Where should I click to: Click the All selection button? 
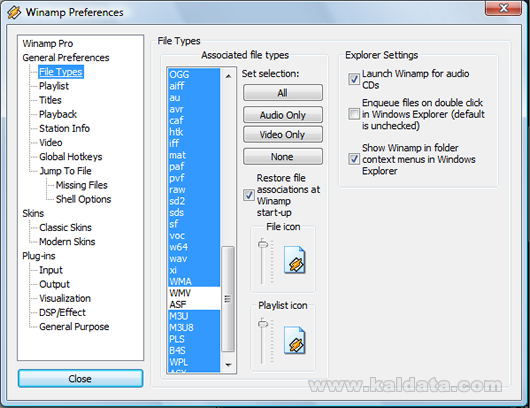(x=283, y=93)
